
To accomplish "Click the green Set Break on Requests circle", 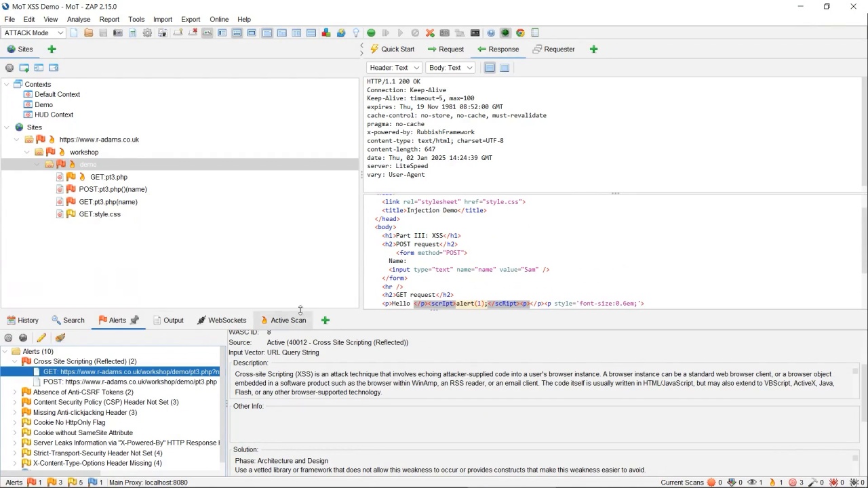I will pyautogui.click(x=371, y=33).
